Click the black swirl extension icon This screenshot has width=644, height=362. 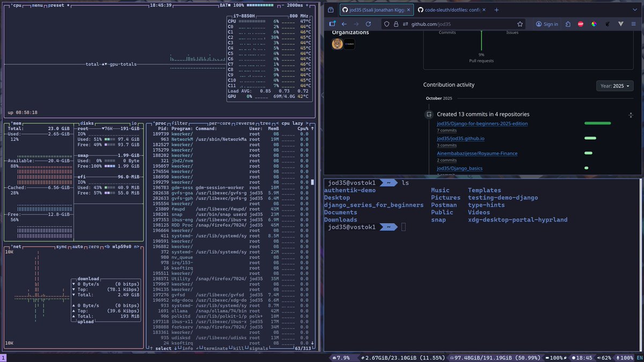(608, 24)
